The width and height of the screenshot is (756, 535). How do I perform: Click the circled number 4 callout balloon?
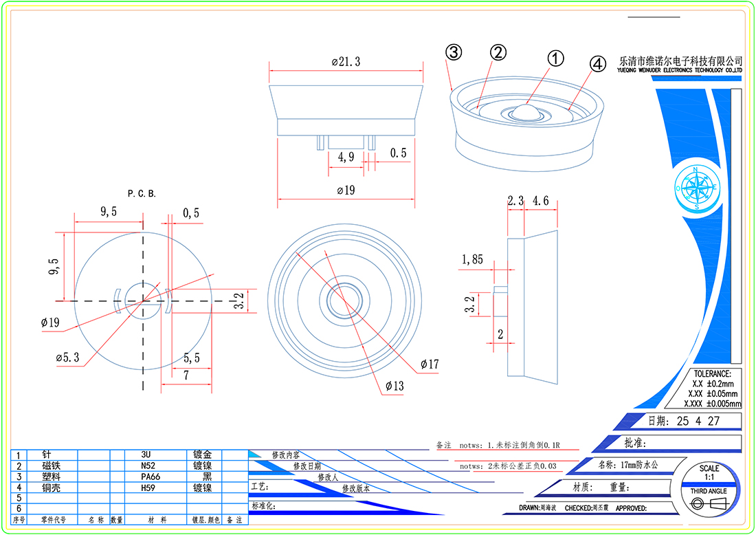point(598,63)
